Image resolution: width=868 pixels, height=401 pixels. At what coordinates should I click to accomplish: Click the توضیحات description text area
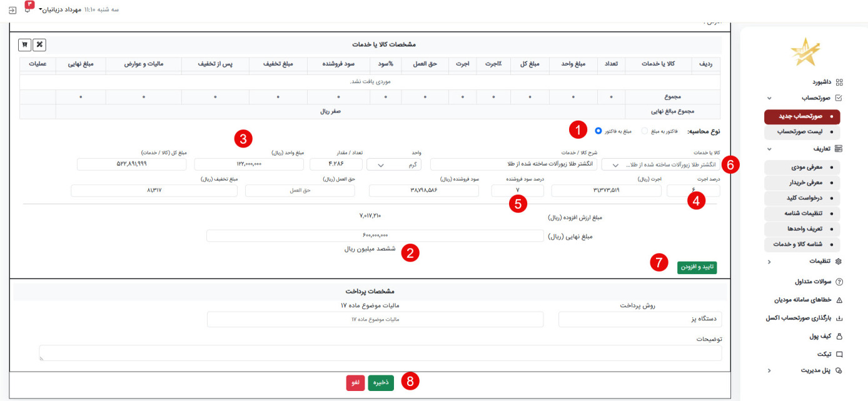(x=380, y=353)
